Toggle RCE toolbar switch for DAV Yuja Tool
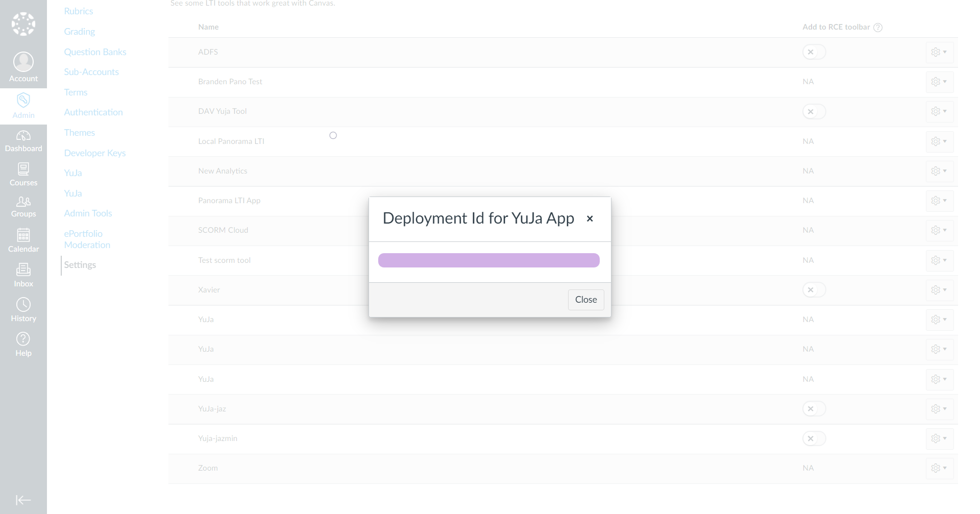Image resolution: width=980 pixels, height=514 pixels. click(814, 111)
